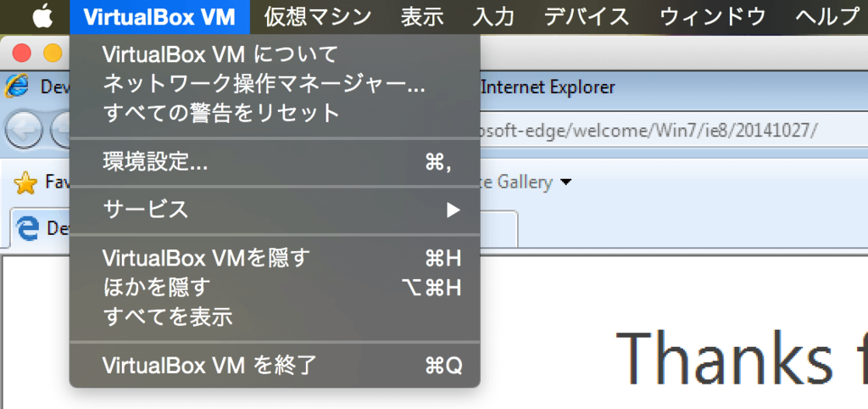Open the 表示 menu
This screenshot has width=868, height=409.
tap(422, 17)
